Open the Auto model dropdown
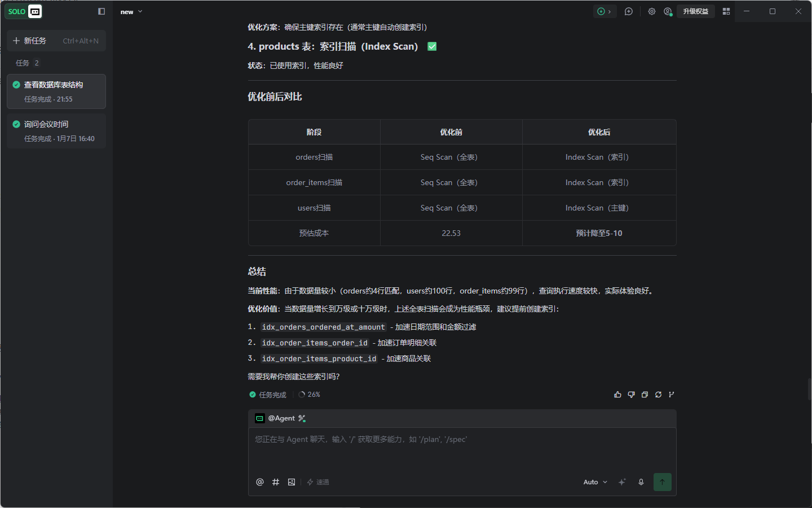 point(595,482)
